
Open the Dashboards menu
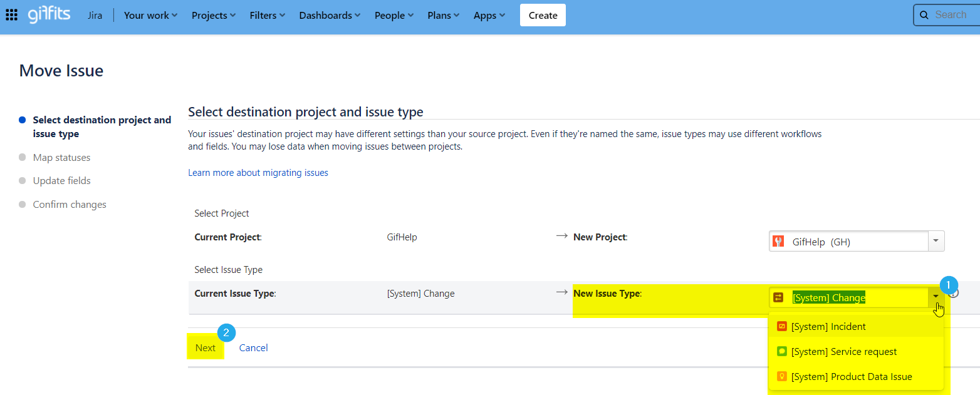click(330, 16)
